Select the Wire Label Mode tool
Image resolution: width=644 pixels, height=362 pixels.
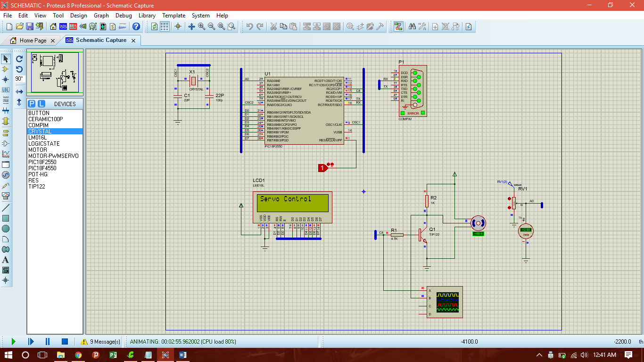click(x=6, y=90)
